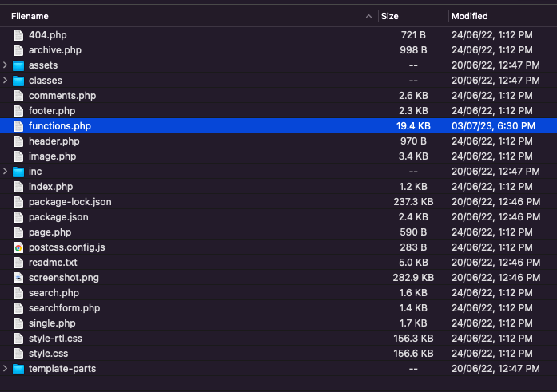Select the assets folder icon
This screenshot has height=392, width=557.
18,65
